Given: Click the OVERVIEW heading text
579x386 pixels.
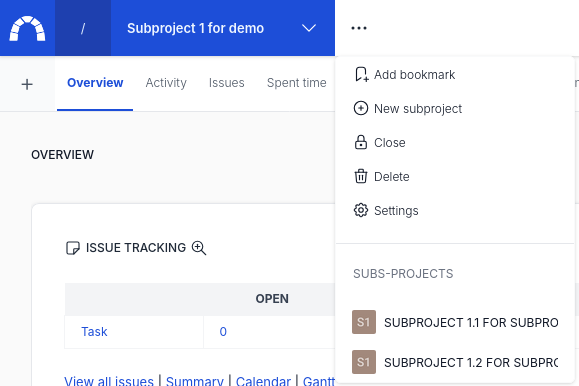Looking at the screenshot, I should 62,155.
